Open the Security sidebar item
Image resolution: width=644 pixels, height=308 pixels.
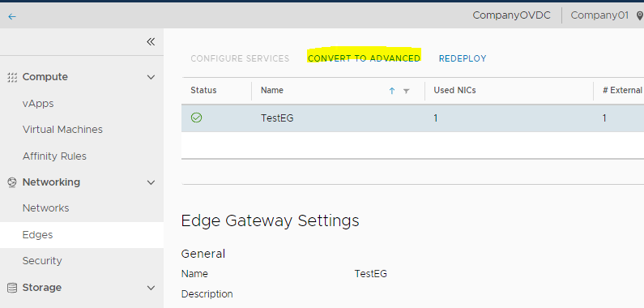pos(42,261)
